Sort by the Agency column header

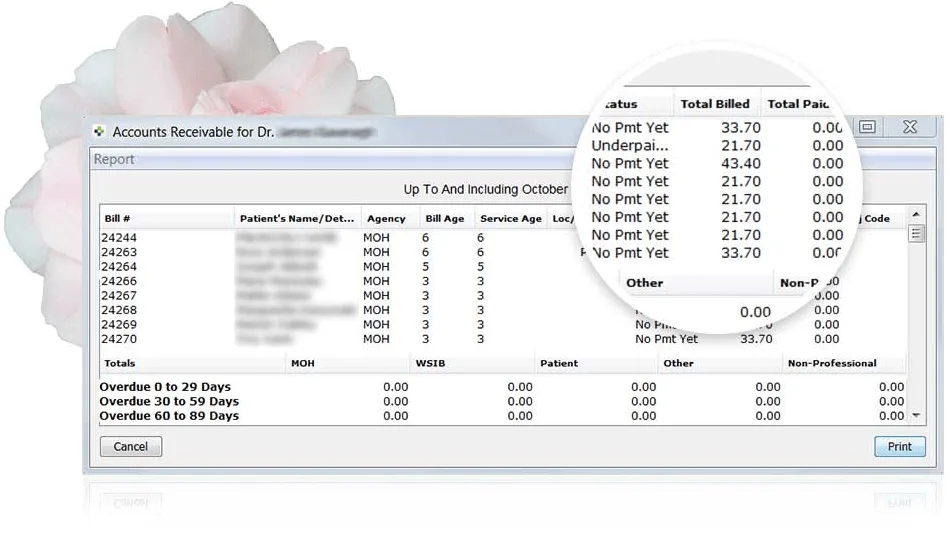coord(390,219)
